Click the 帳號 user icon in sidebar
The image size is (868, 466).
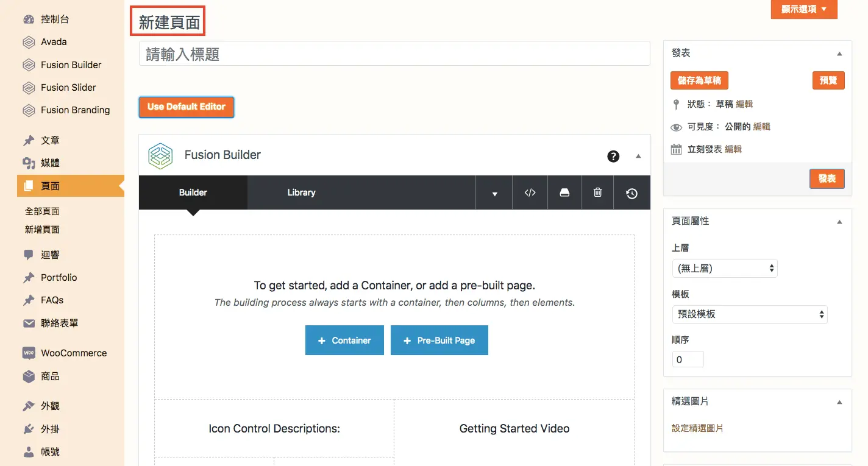click(29, 452)
